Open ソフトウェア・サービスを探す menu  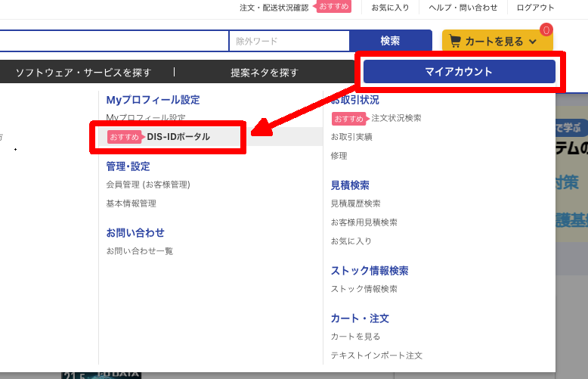(x=83, y=73)
